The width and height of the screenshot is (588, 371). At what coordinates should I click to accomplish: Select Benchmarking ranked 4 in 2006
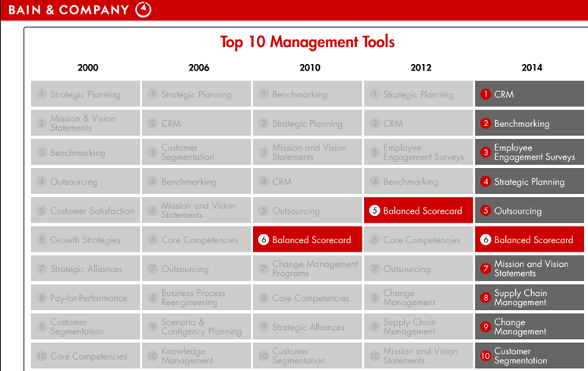tap(197, 181)
